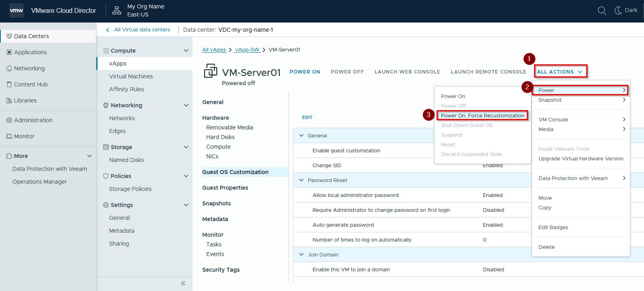Select Copy in the actions menu
The width and height of the screenshot is (644, 291).
[544, 207]
